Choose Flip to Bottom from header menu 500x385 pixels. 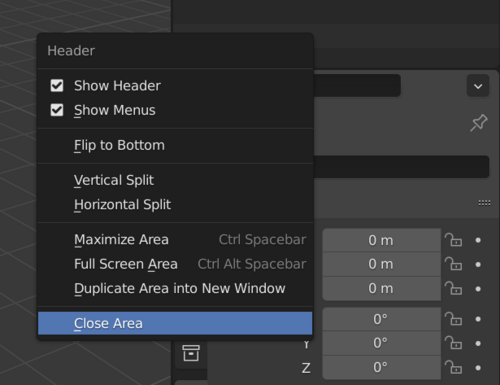175,145
